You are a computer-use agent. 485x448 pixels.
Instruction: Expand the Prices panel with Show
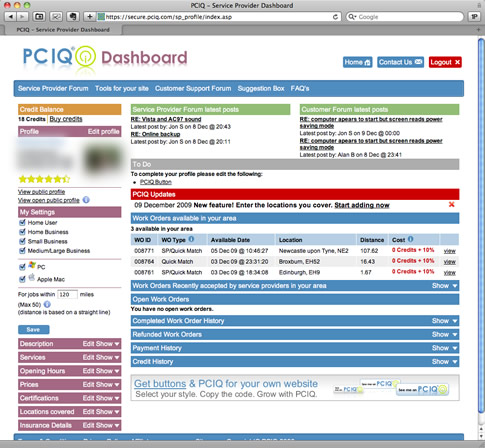[107, 384]
